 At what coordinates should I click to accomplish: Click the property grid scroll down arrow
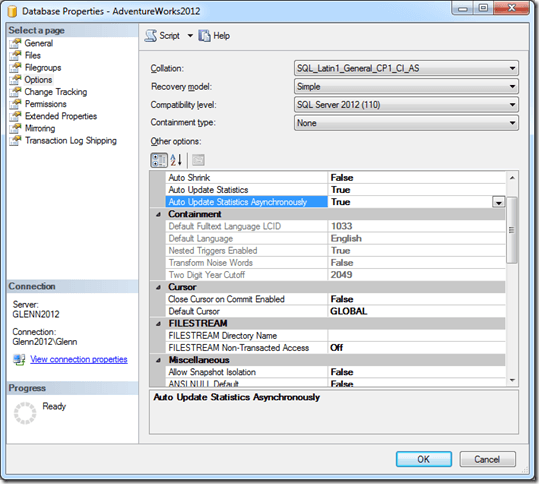(x=512, y=380)
